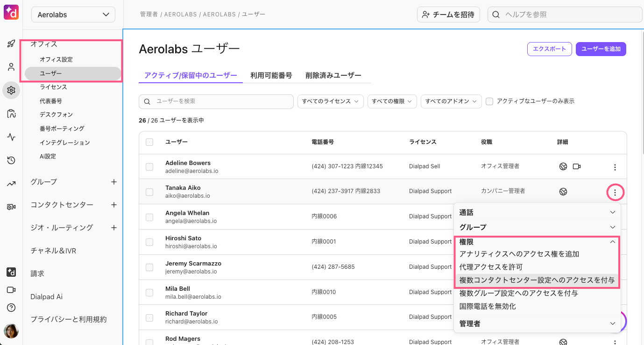
Task: Expand the 管理者 menu section
Action: (x=537, y=323)
